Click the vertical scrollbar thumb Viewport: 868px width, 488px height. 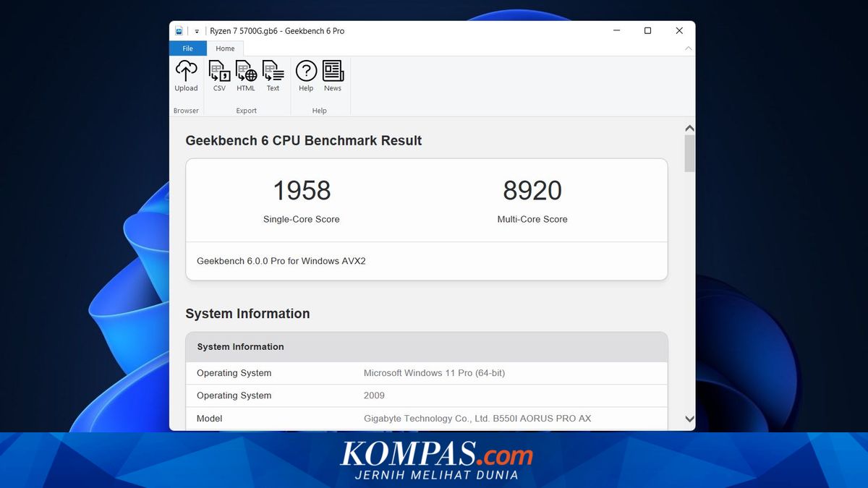click(x=689, y=153)
